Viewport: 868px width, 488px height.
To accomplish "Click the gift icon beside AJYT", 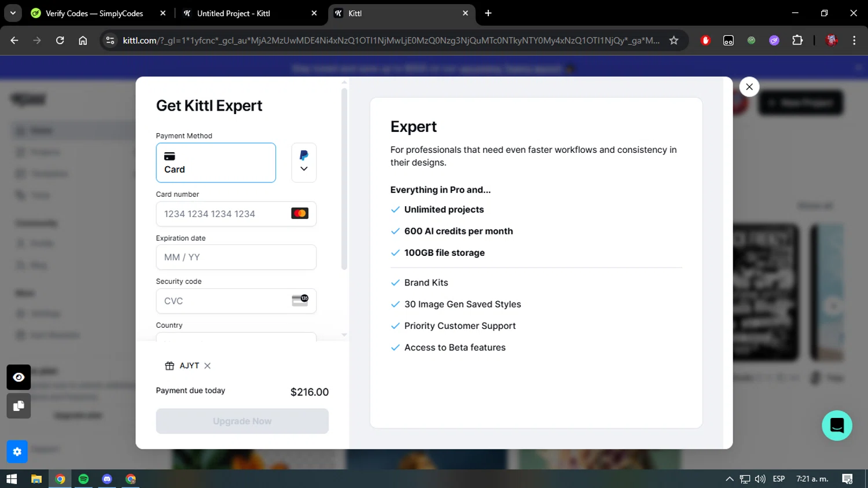I will 170,366.
